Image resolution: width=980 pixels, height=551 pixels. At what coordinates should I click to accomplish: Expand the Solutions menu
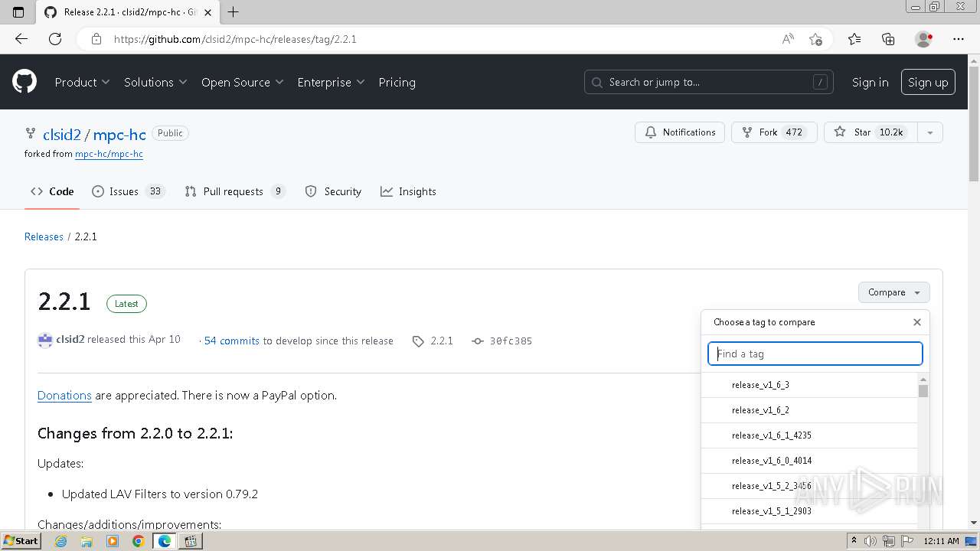(155, 82)
